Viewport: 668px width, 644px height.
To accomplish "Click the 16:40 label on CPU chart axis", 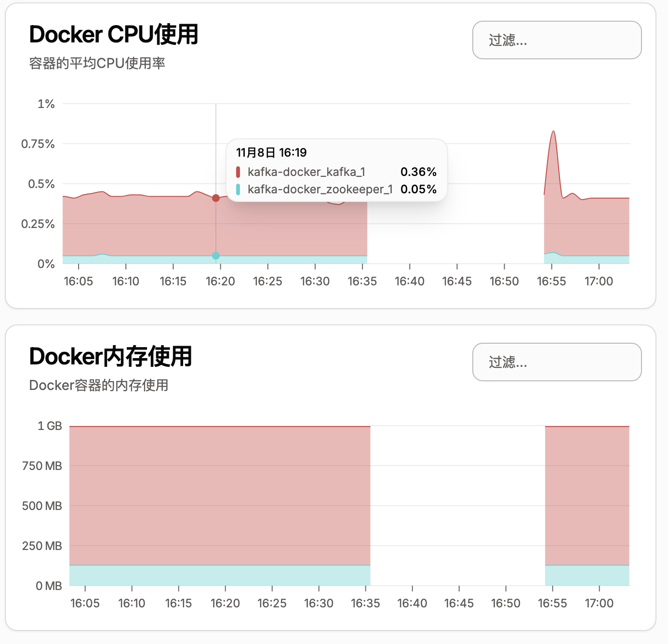I will click(410, 281).
